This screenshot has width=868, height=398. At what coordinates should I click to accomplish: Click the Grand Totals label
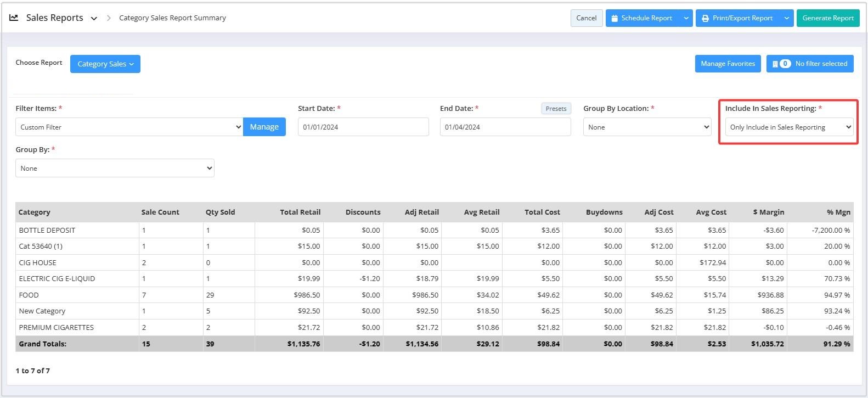(42, 344)
